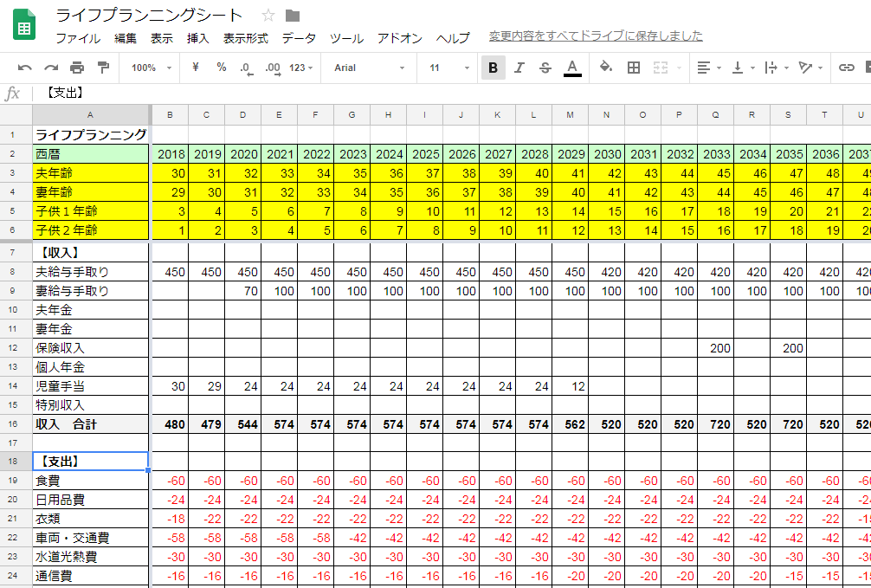Toggle italic formatting
The height and width of the screenshot is (588, 871).
(x=519, y=68)
